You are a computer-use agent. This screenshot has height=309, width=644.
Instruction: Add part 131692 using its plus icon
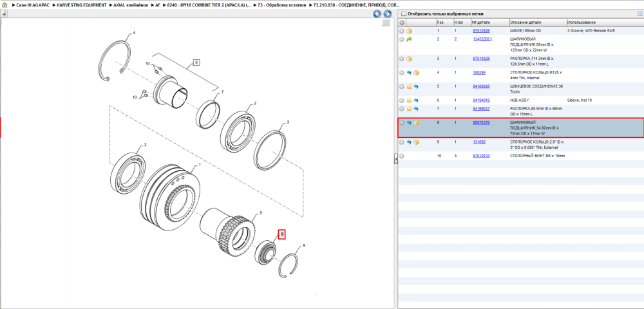pyautogui.click(x=402, y=142)
